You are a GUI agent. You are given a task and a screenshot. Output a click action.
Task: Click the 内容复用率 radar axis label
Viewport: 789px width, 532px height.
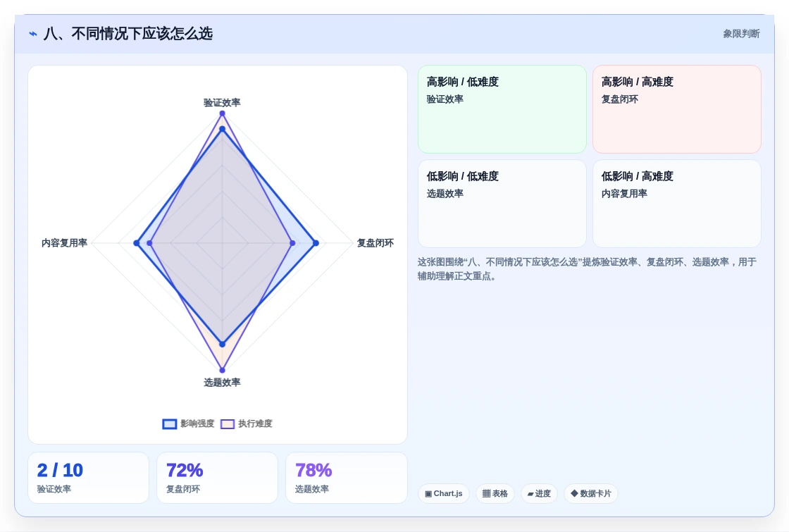click(64, 243)
